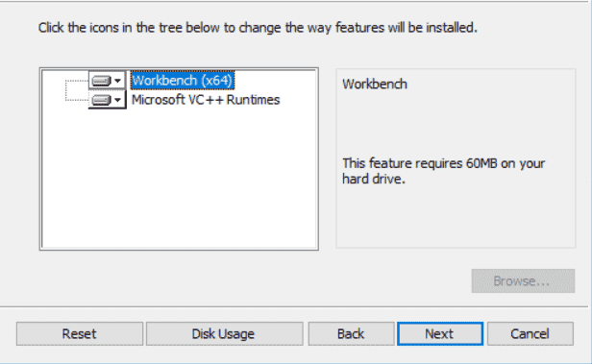592x364 pixels.
Task: Continue with the Next button
Action: tap(440, 334)
